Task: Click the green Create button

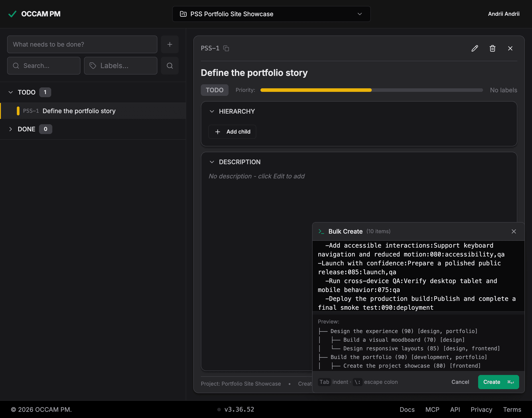Action: click(498, 382)
